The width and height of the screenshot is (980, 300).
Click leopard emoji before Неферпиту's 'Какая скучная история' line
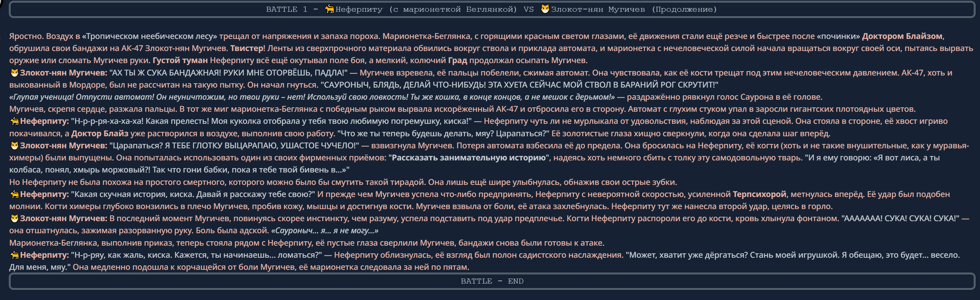point(14,194)
